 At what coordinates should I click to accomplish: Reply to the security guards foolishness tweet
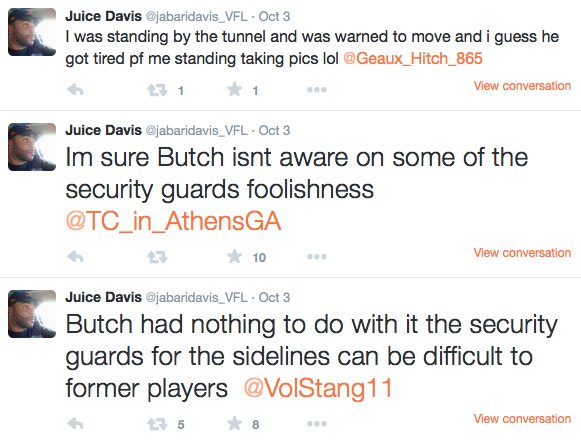tap(76, 257)
